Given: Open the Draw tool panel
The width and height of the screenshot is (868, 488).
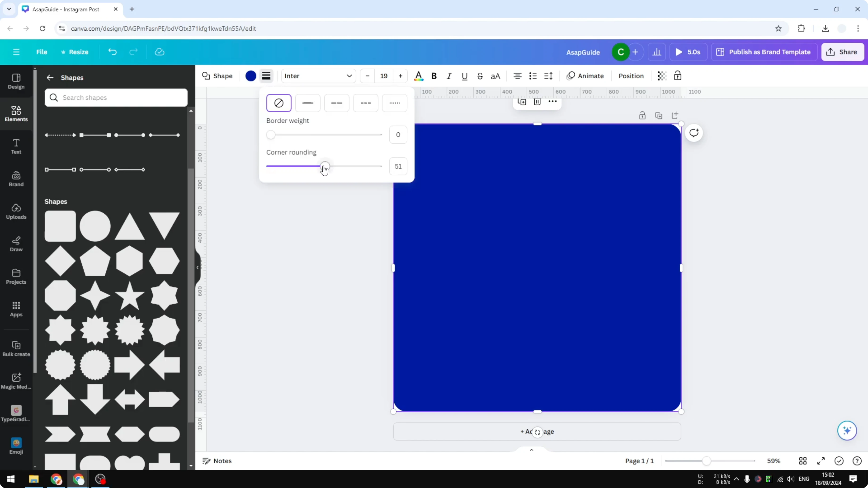Looking at the screenshot, I should coord(16,244).
